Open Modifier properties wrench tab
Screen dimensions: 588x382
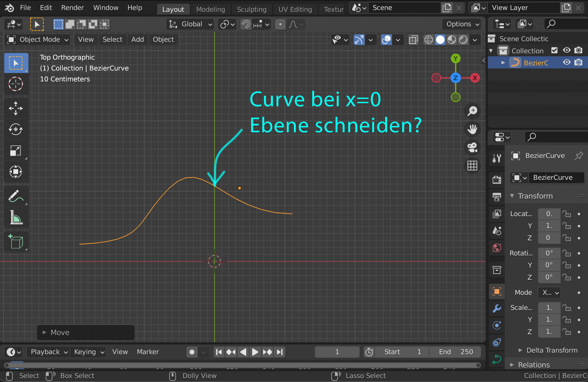[497, 308]
